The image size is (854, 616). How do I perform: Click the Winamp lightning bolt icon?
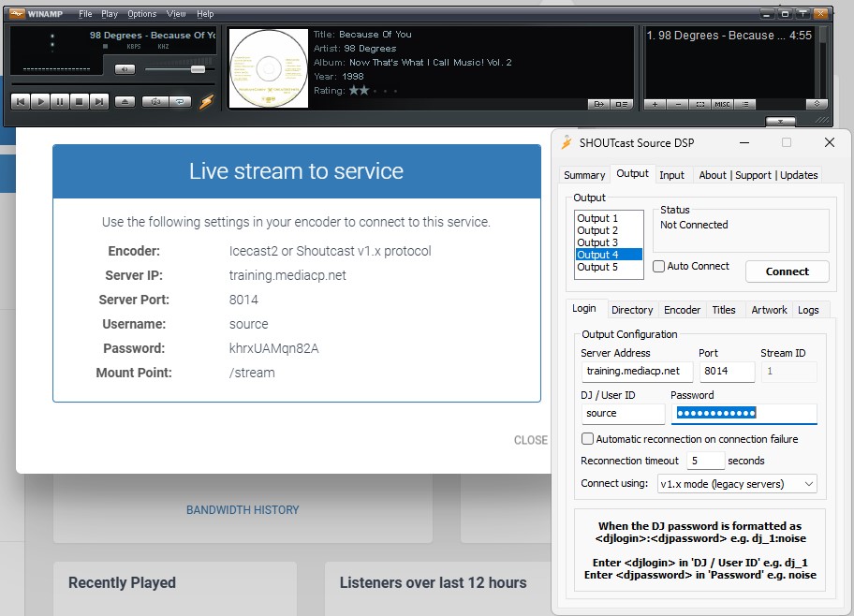pos(206,102)
